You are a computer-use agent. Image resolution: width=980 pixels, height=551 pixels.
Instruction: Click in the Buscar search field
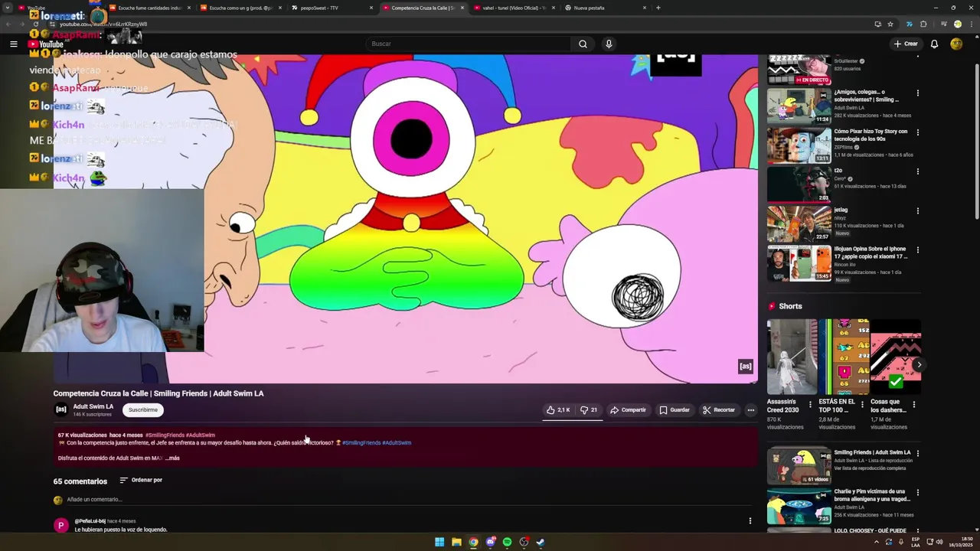click(x=469, y=44)
